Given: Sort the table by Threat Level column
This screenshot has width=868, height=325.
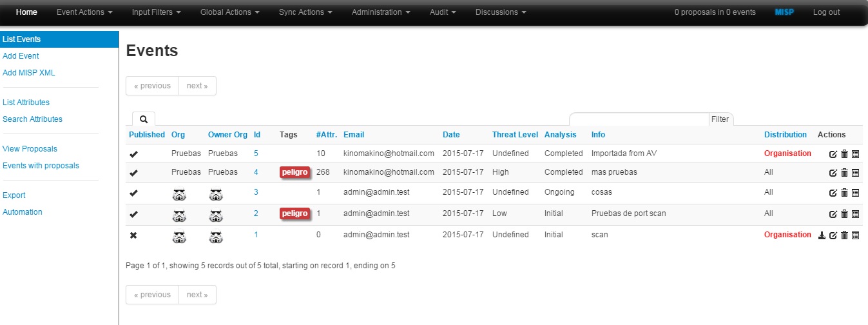Looking at the screenshot, I should pyautogui.click(x=514, y=135).
